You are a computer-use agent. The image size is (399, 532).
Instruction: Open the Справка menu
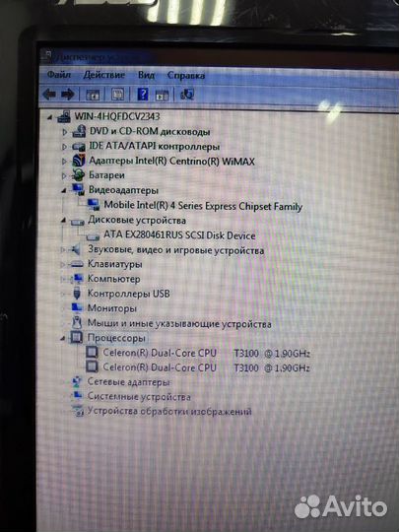pyautogui.click(x=186, y=75)
